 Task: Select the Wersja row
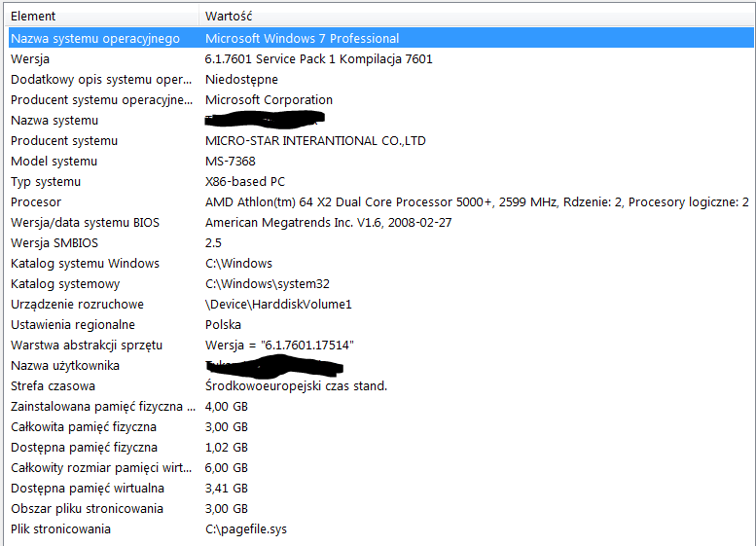click(x=30, y=58)
